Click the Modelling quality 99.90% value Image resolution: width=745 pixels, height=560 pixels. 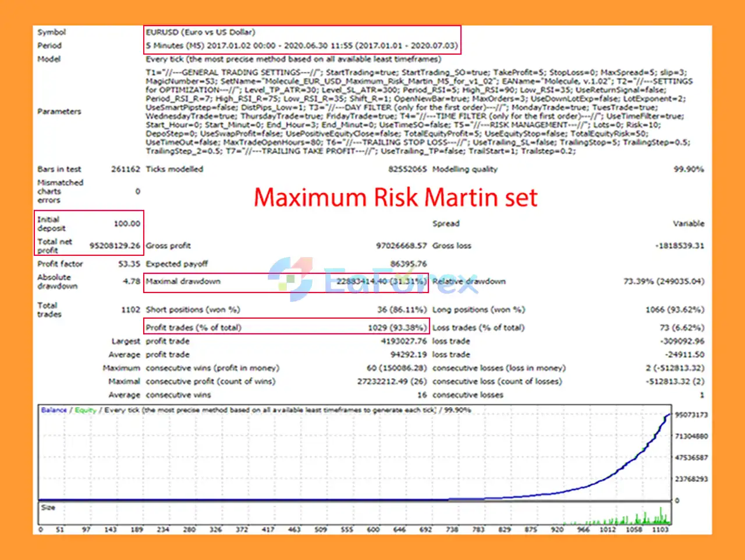[x=689, y=169]
